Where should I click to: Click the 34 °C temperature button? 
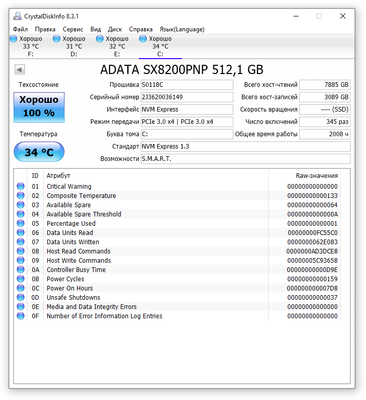tap(39, 152)
